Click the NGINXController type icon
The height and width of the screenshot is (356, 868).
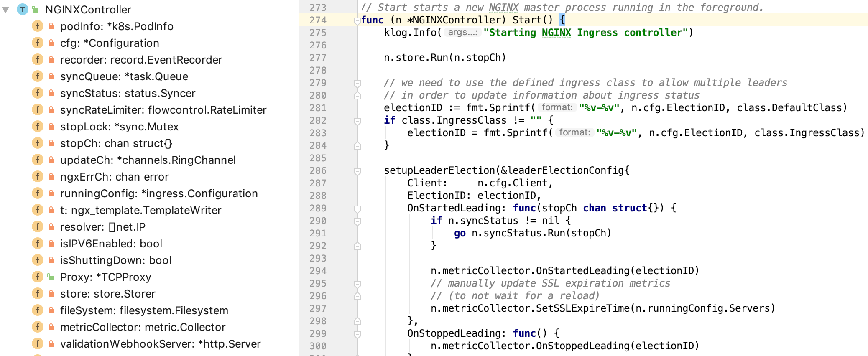click(22, 9)
